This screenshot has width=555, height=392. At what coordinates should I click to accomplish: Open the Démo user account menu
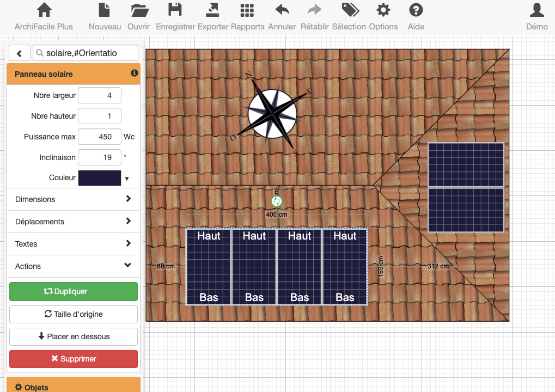coord(536,10)
